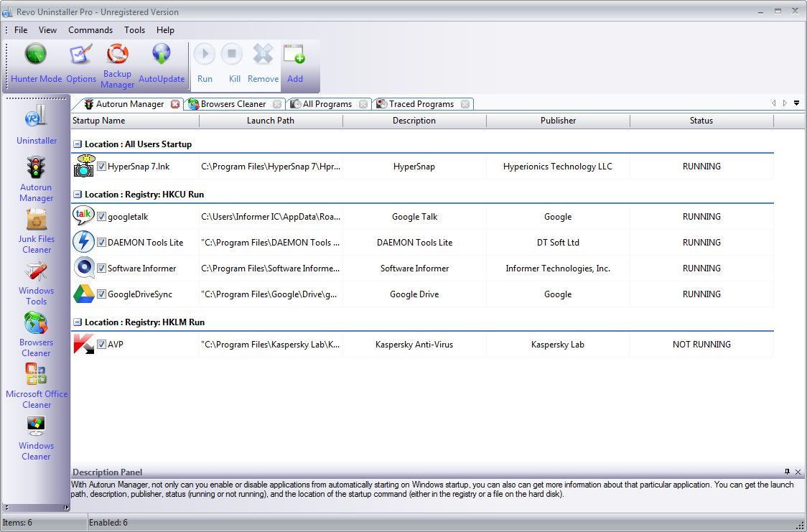Open the Junk Files Cleaner
Viewport: 807px width, 532px height.
(x=36, y=228)
